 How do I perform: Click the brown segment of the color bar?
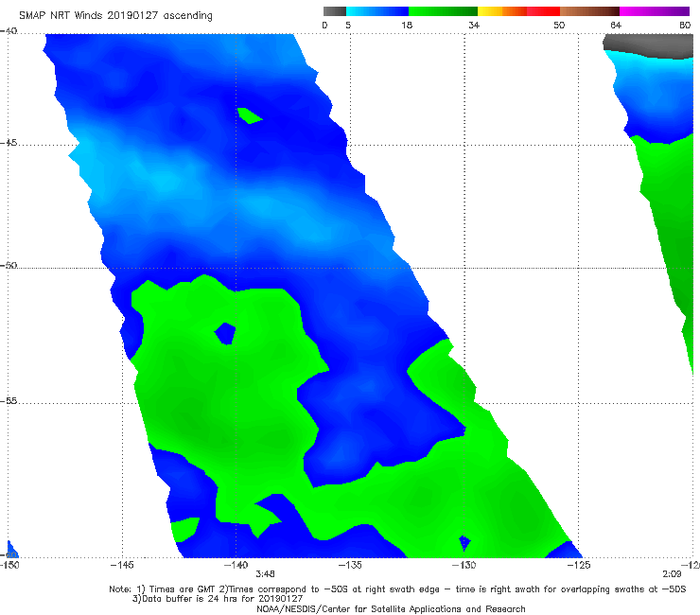(x=589, y=11)
